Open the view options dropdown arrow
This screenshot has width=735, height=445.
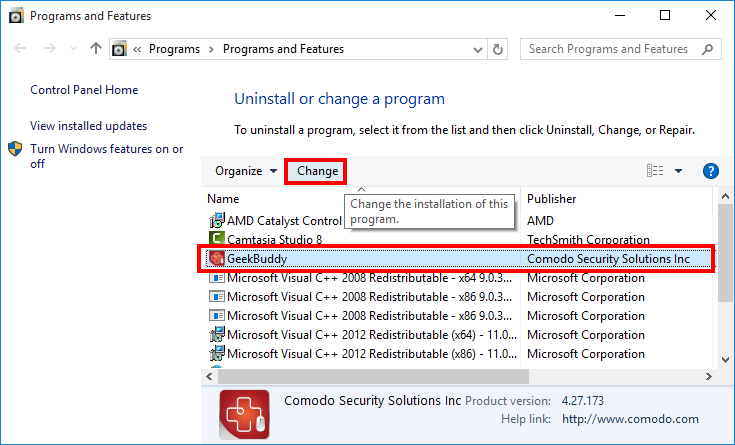click(678, 171)
